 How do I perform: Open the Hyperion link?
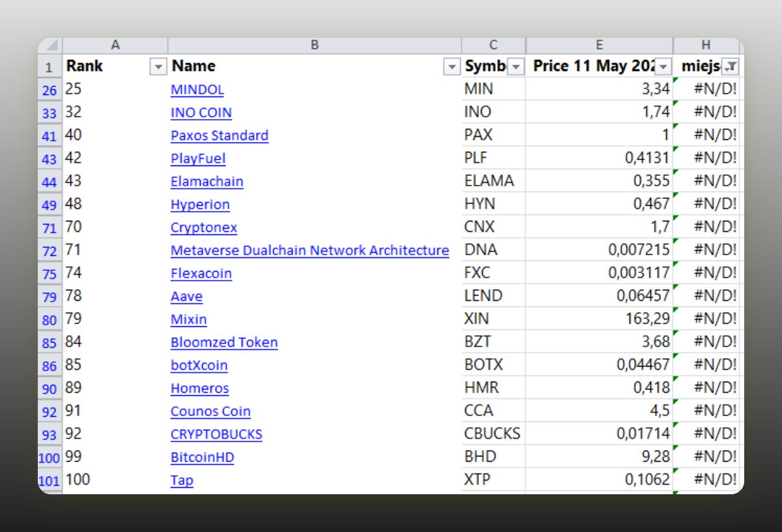[x=200, y=204]
